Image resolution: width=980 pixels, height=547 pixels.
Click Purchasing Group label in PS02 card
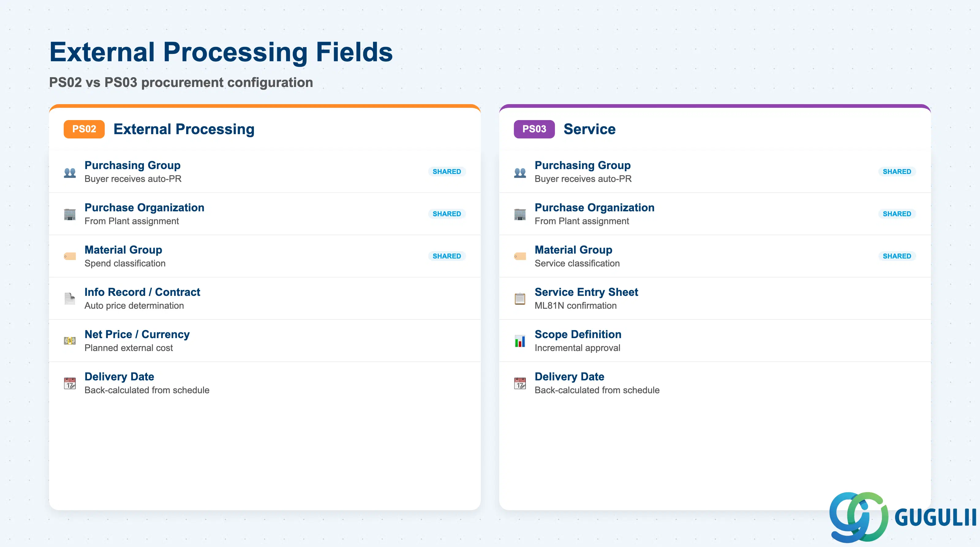132,165
